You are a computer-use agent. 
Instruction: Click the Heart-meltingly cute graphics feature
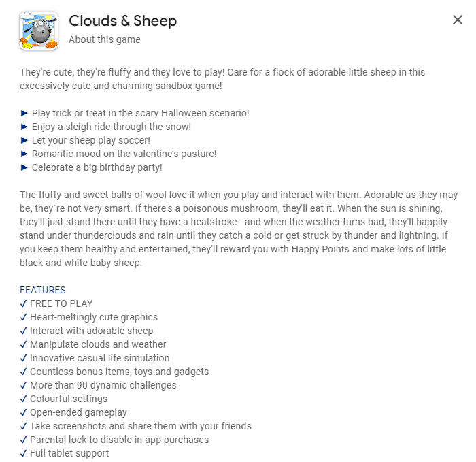click(x=94, y=317)
